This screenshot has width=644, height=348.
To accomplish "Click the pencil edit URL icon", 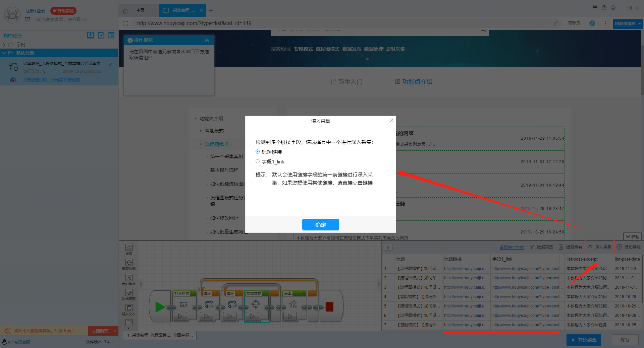I will [x=555, y=23].
